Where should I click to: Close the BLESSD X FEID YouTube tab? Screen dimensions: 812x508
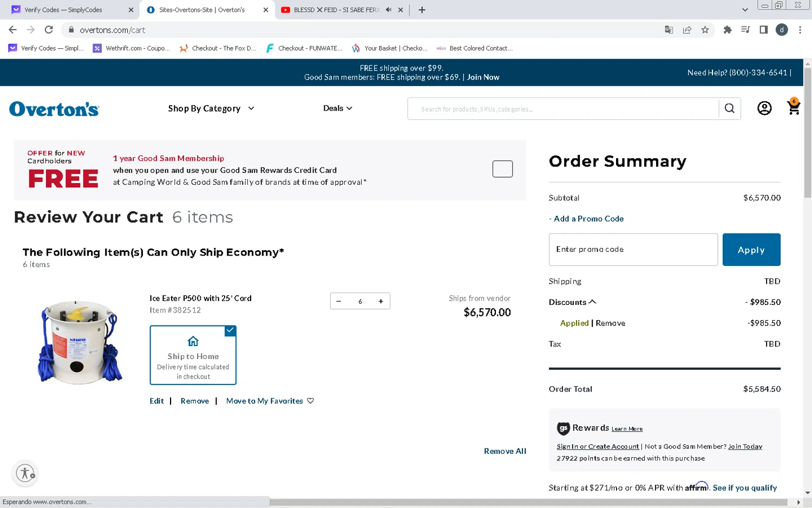(x=401, y=10)
